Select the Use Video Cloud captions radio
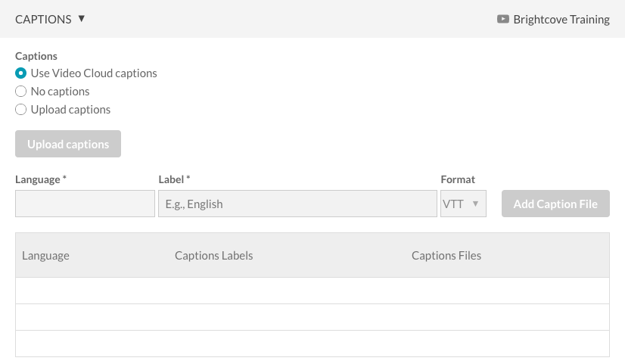The width and height of the screenshot is (625, 364). 21,73
